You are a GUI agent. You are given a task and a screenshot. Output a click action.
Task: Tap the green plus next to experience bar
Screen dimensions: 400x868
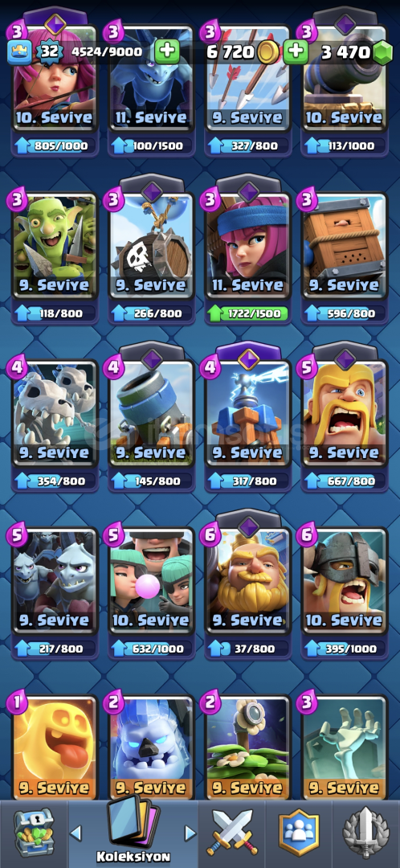pos(166,52)
